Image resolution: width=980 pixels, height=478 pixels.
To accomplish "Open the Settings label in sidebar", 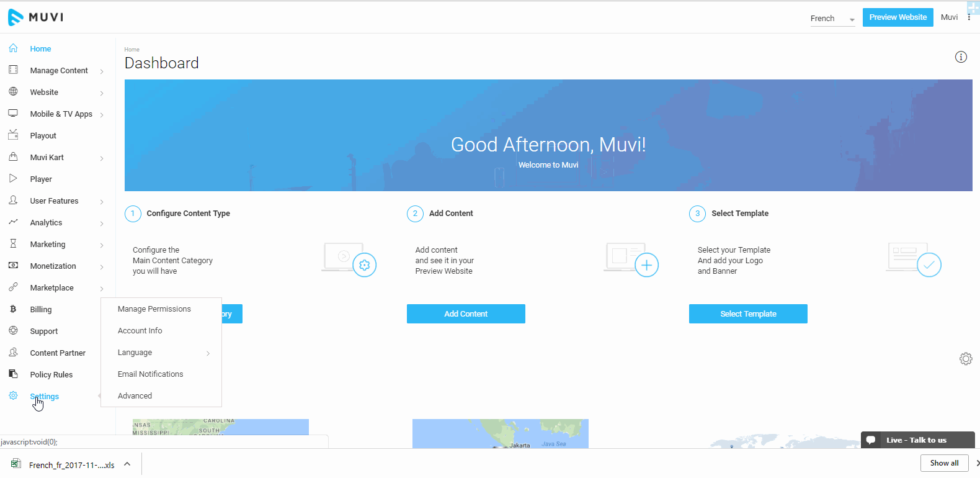I will tap(45, 396).
